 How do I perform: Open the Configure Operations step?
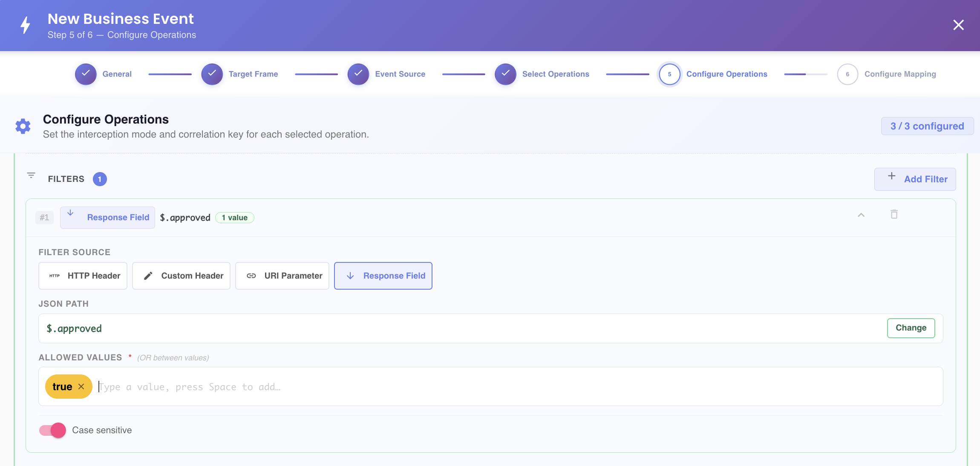pyautogui.click(x=713, y=74)
